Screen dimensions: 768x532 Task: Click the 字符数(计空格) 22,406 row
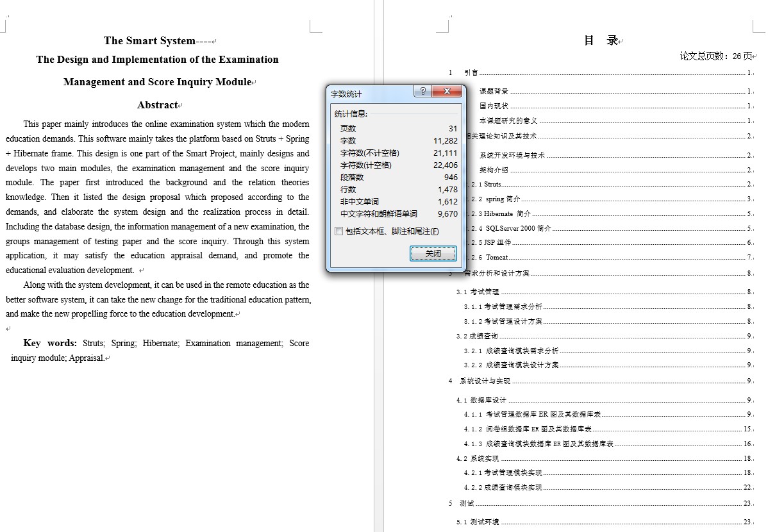point(398,165)
